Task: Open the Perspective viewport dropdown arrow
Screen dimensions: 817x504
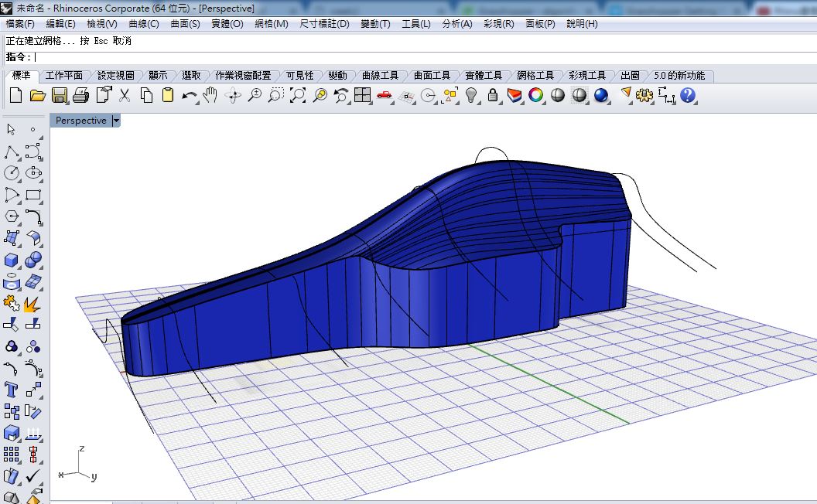Action: (x=116, y=121)
